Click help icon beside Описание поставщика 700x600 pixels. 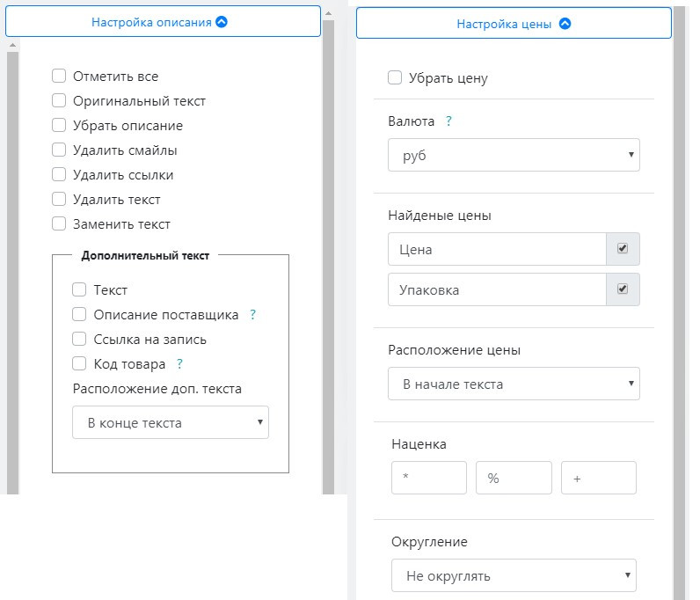click(x=252, y=314)
